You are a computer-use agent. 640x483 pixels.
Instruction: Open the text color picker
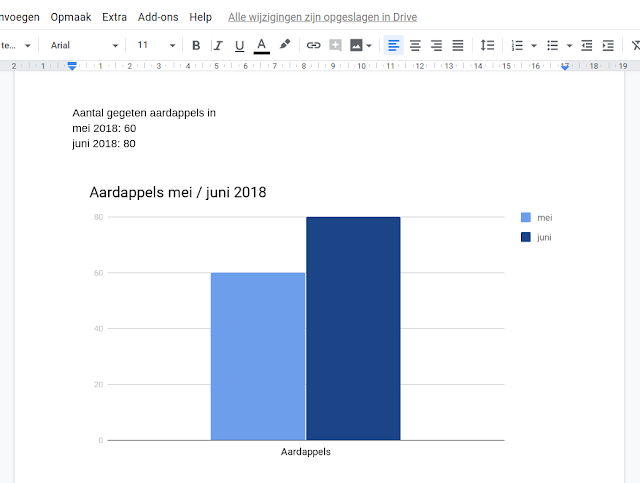coord(262,45)
